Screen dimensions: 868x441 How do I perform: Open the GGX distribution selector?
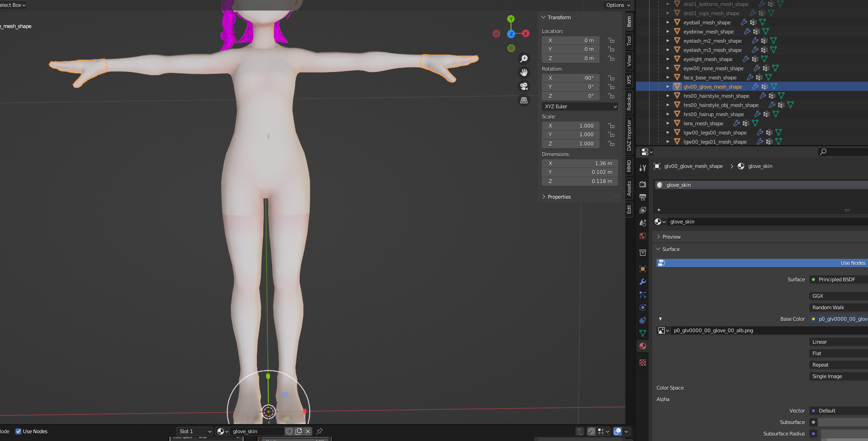pos(839,296)
